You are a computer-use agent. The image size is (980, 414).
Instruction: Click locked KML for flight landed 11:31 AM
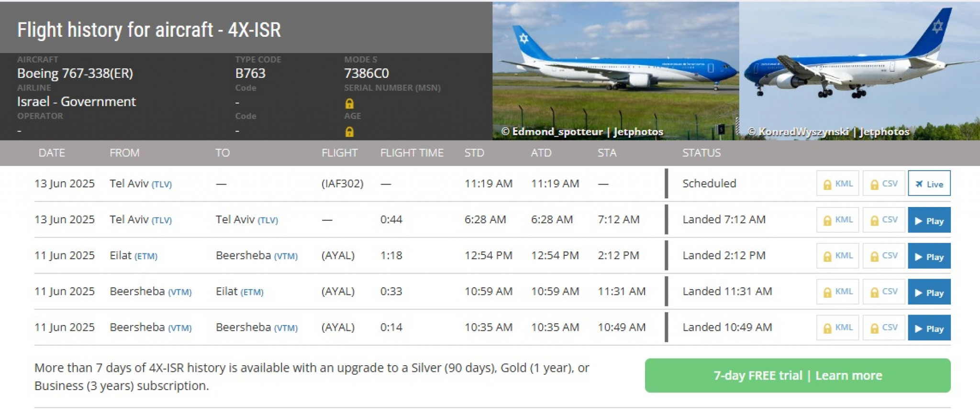(837, 292)
